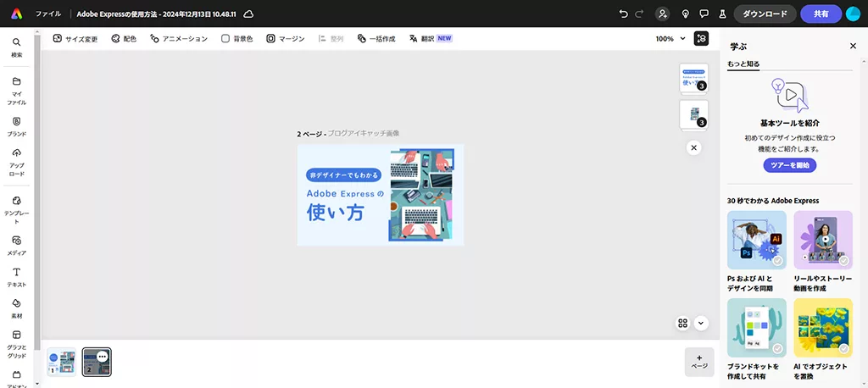The image size is (868, 388).
Task: Open the user account avatar
Action: (853, 14)
